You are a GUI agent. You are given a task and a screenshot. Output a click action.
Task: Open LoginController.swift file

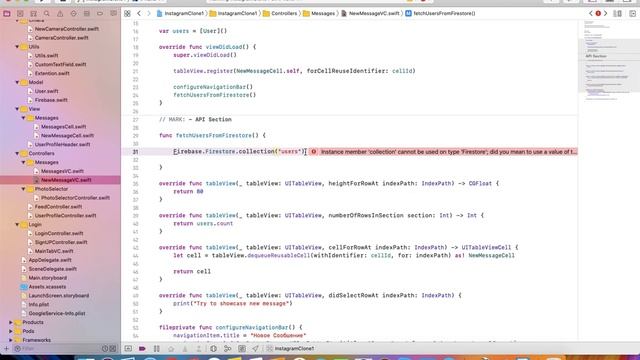click(x=59, y=233)
